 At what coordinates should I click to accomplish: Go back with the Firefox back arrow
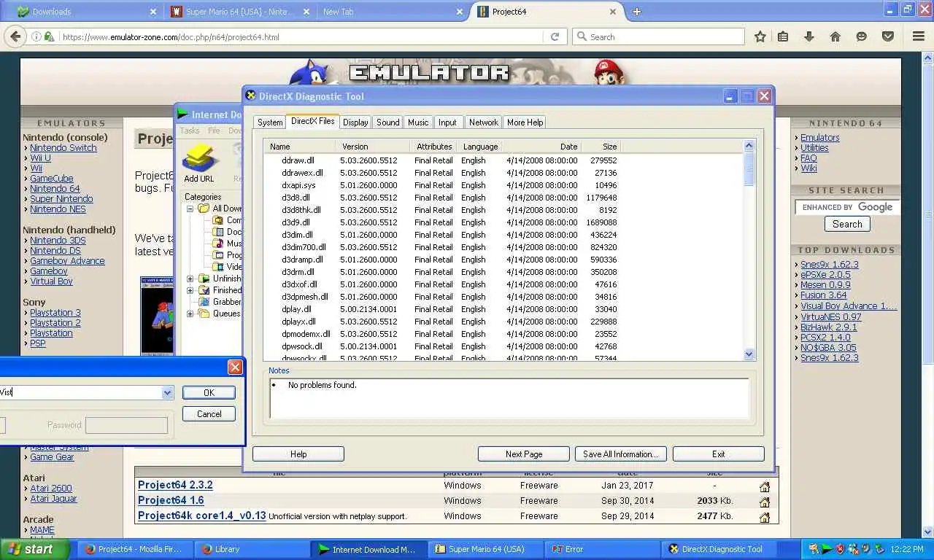pos(15,36)
